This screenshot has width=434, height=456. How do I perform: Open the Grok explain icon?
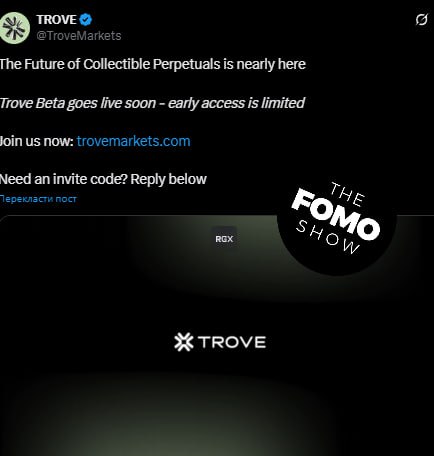click(421, 20)
